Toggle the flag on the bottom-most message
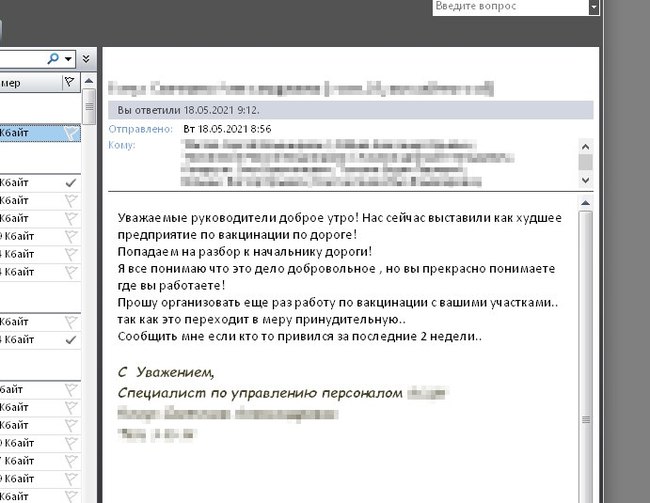Image resolution: width=650 pixels, height=503 pixels. click(x=70, y=495)
